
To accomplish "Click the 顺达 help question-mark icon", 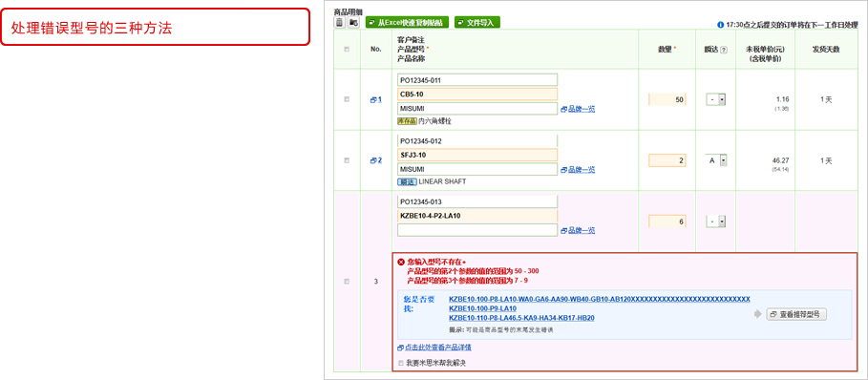I will [724, 50].
